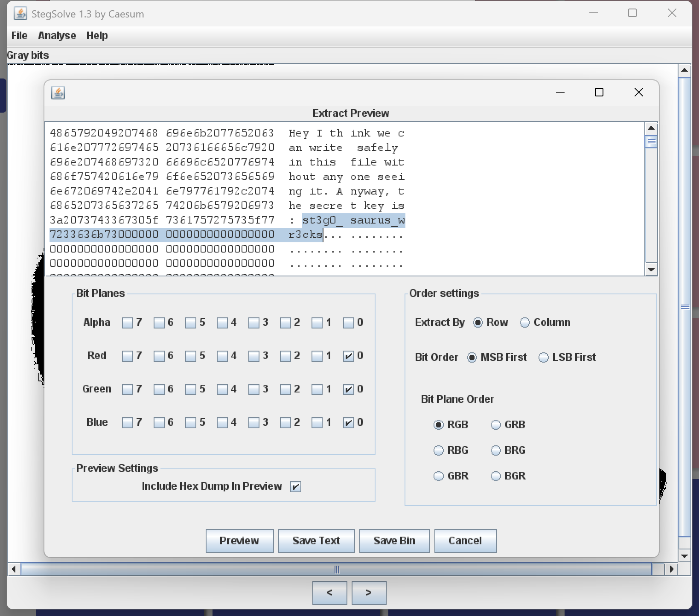
Task: Click the next frame '>' arrow button
Action: (x=369, y=593)
